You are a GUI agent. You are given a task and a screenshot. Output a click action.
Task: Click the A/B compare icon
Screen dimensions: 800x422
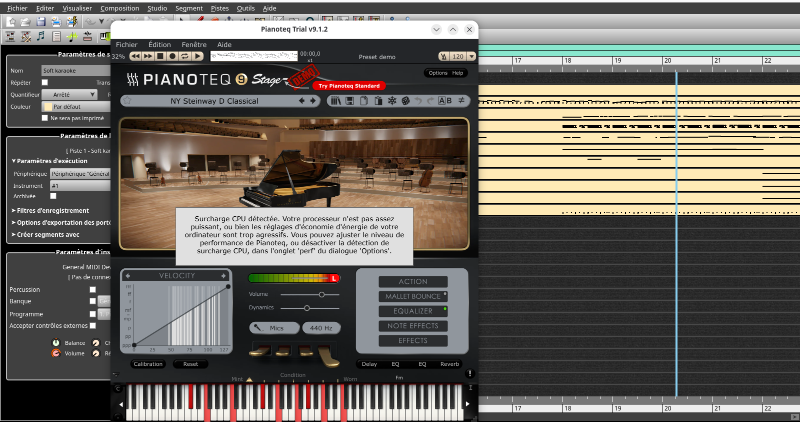coord(445,101)
